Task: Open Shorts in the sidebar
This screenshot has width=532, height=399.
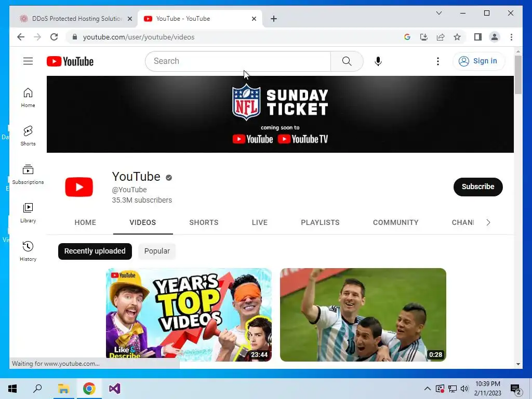Action: [28, 136]
